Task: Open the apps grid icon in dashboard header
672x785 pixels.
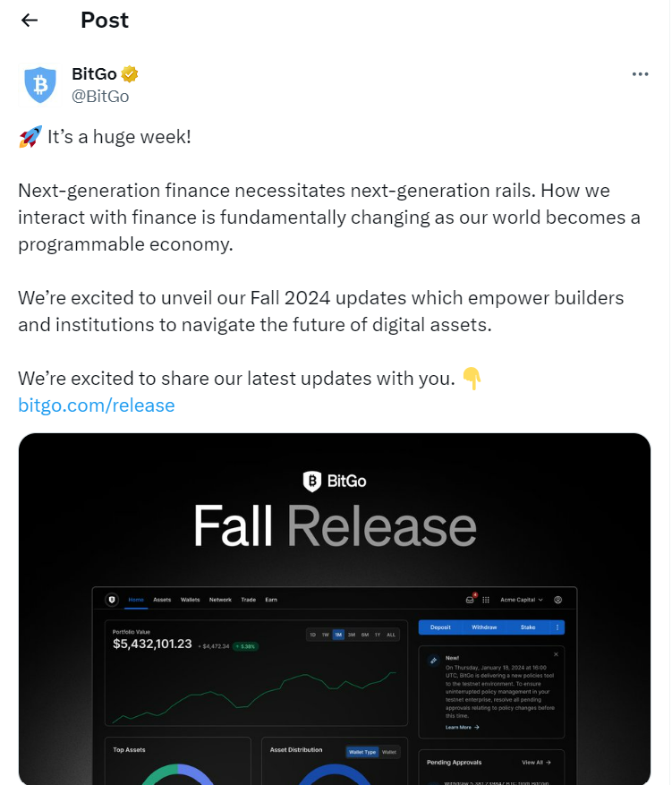Action: (486, 600)
